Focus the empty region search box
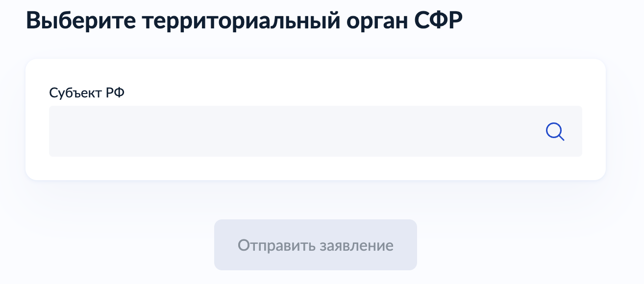 [294, 131]
